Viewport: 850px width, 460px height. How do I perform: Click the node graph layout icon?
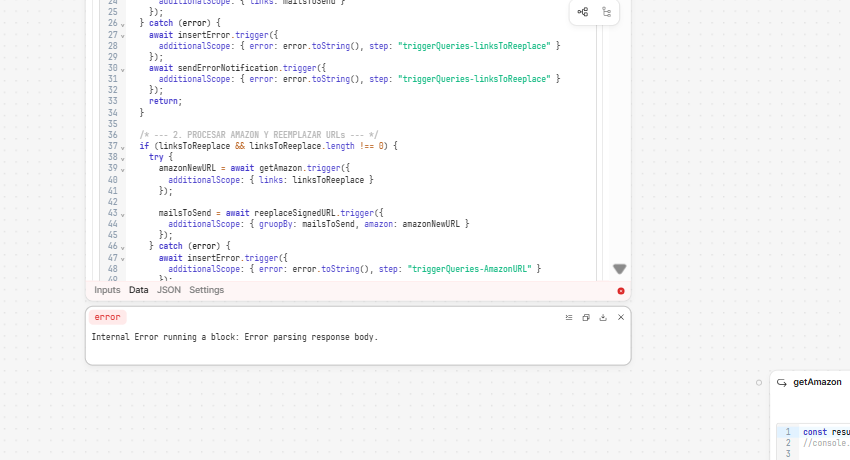coord(583,12)
